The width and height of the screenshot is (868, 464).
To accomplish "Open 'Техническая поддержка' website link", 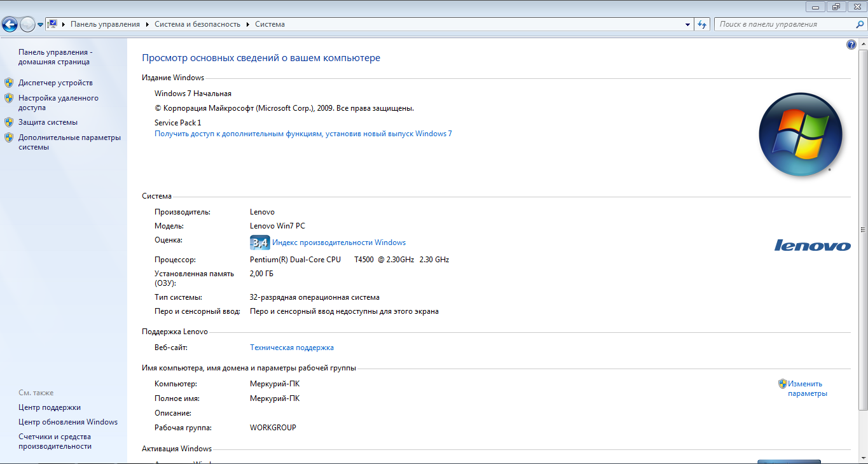I will 292,348.
